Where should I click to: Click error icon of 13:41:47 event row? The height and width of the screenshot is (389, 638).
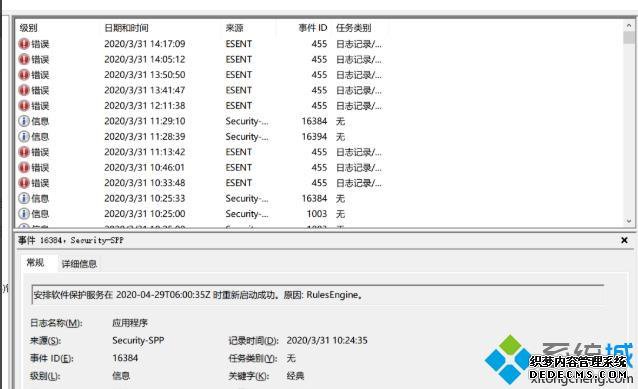[24, 90]
